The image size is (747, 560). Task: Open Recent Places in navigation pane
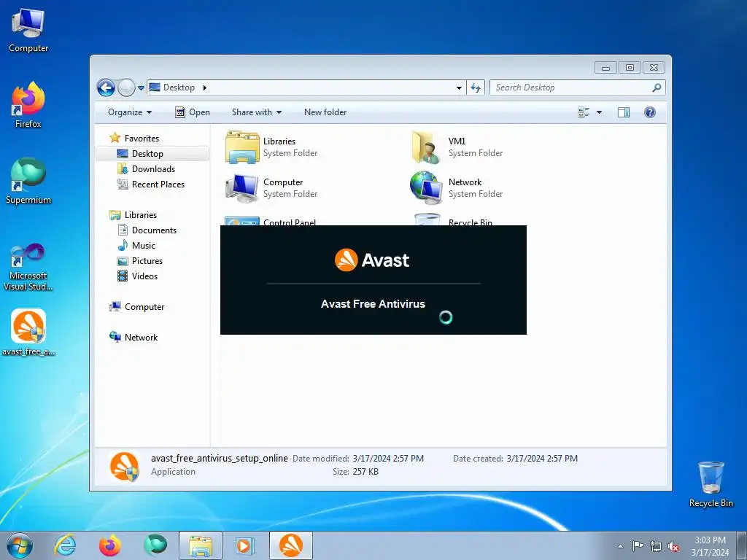(x=158, y=184)
